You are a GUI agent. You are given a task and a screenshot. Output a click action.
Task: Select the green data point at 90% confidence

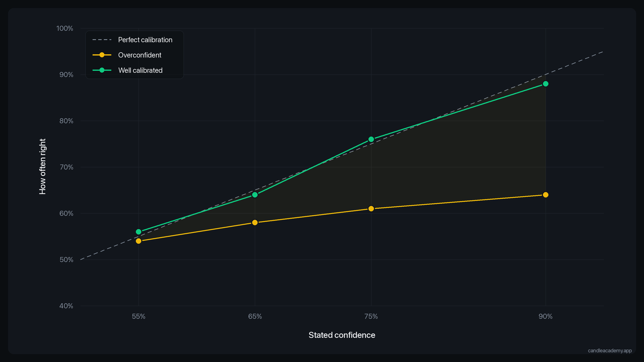point(545,84)
